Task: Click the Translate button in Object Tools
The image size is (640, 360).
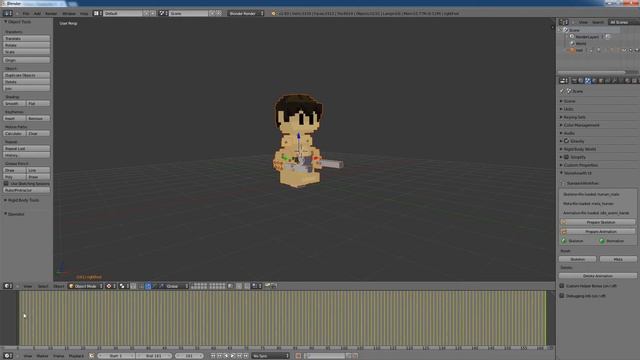Action: pyautogui.click(x=27, y=38)
